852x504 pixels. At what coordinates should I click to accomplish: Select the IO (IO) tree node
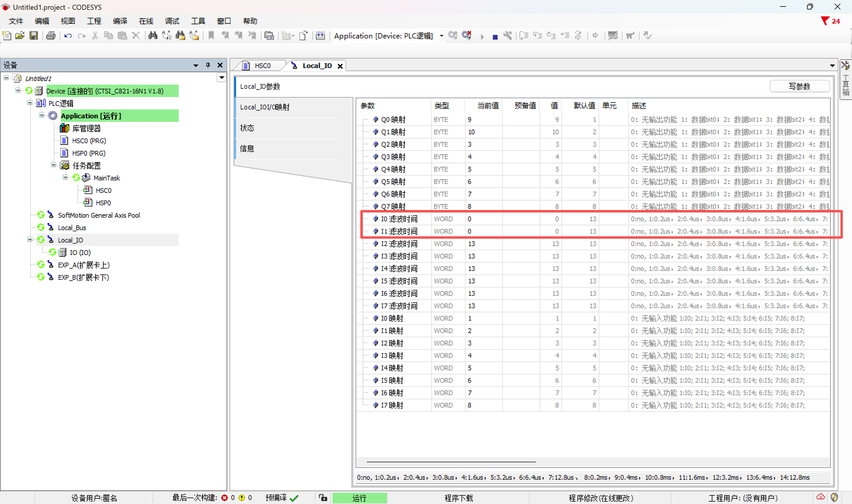click(x=80, y=253)
